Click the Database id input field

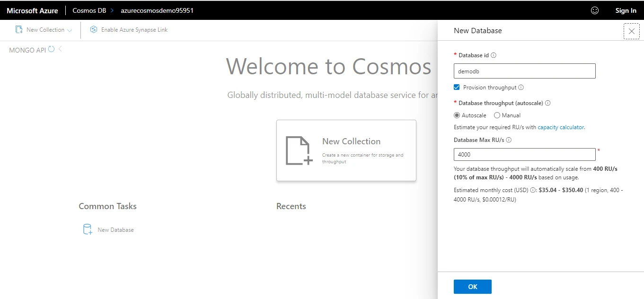click(x=524, y=71)
